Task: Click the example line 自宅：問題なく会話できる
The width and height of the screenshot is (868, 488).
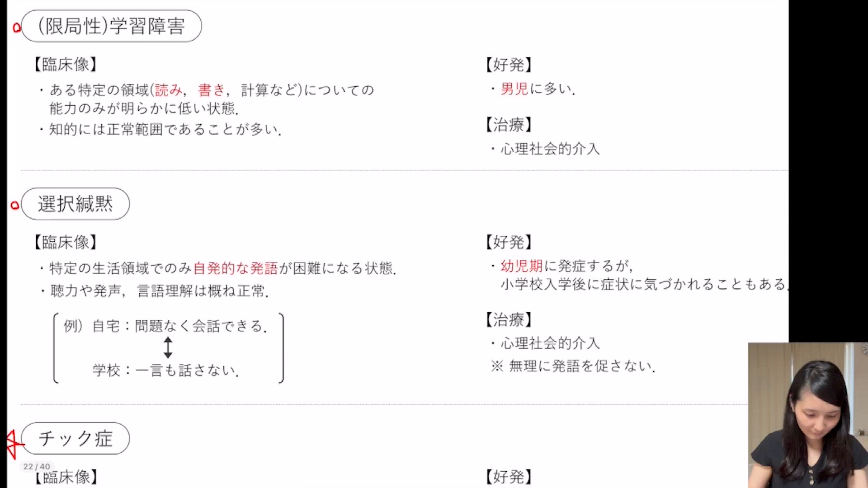Action: [179, 326]
